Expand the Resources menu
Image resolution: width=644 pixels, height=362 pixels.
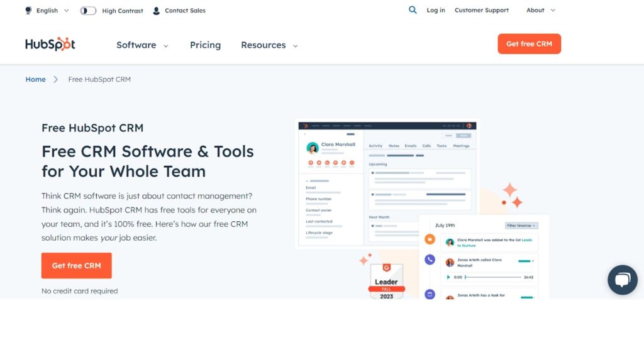pos(269,45)
